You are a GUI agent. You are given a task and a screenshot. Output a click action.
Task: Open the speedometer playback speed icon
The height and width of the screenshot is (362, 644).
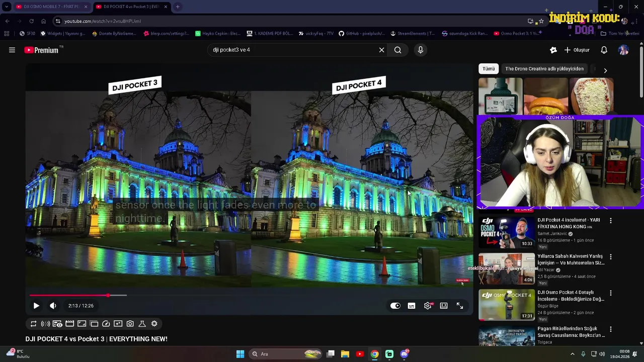click(106, 324)
